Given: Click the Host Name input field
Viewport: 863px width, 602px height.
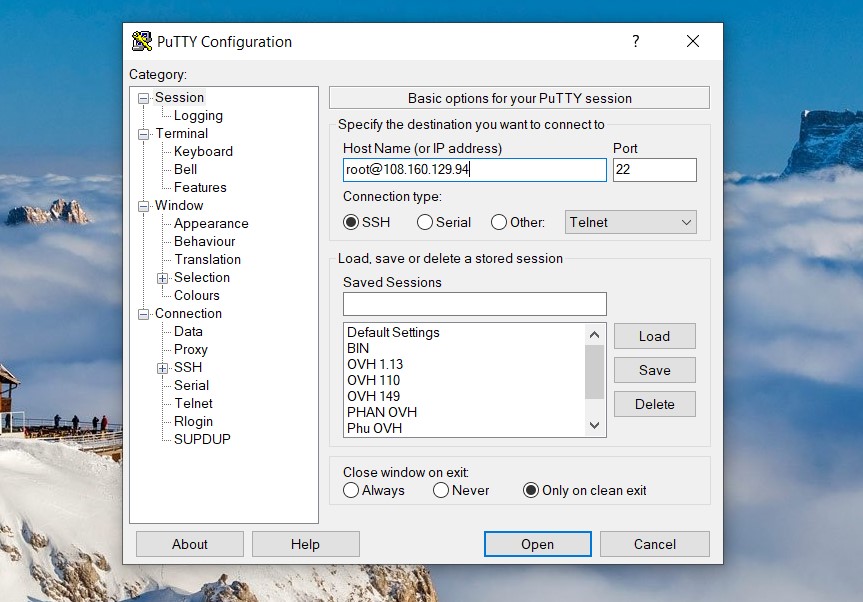Looking at the screenshot, I should click(x=474, y=169).
